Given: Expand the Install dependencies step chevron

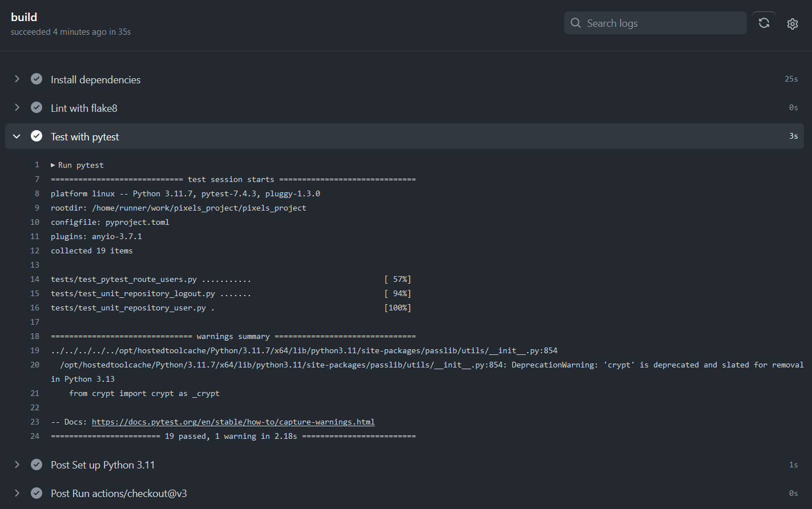Looking at the screenshot, I should 17,79.
